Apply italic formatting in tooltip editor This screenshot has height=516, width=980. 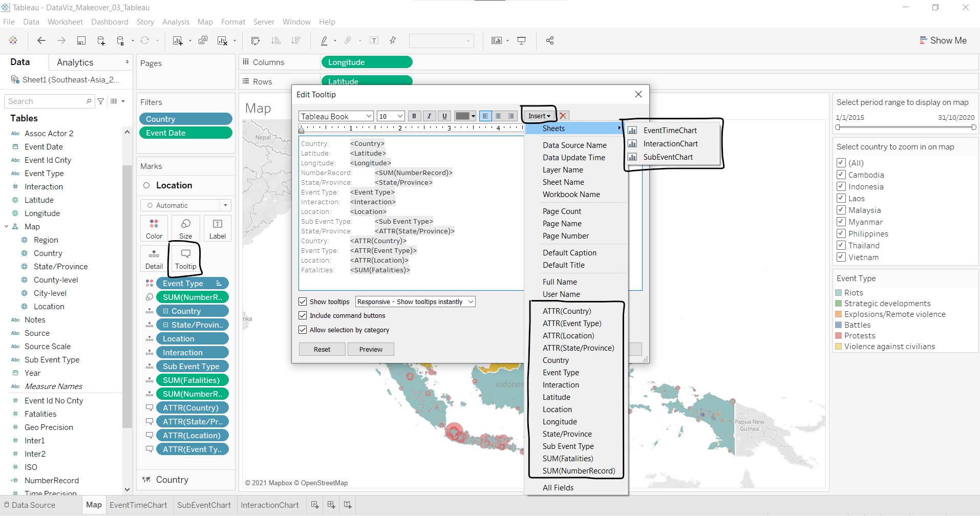tap(429, 116)
